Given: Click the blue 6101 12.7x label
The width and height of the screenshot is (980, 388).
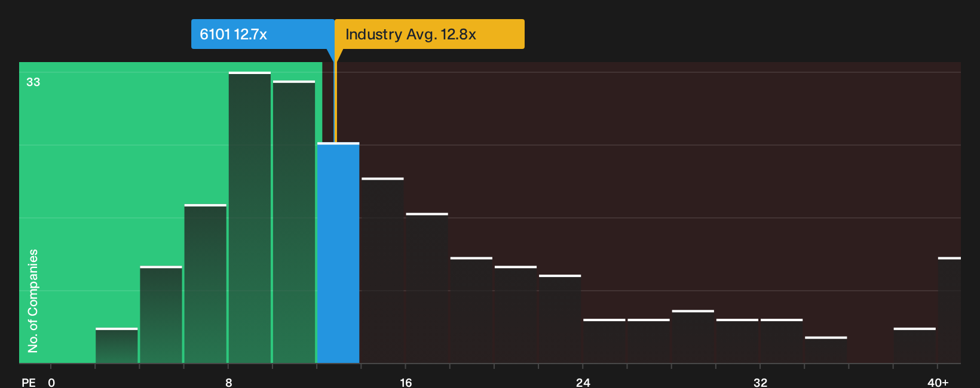Looking at the screenshot, I should [262, 34].
